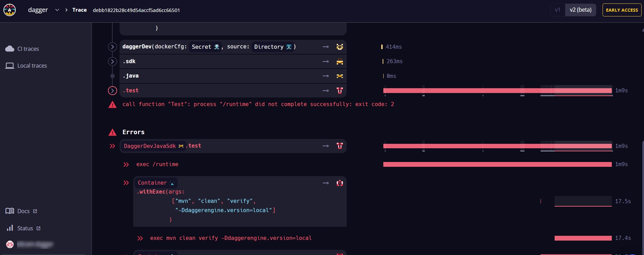Click the DaggerDevJavaSdk type chip

pos(154,146)
